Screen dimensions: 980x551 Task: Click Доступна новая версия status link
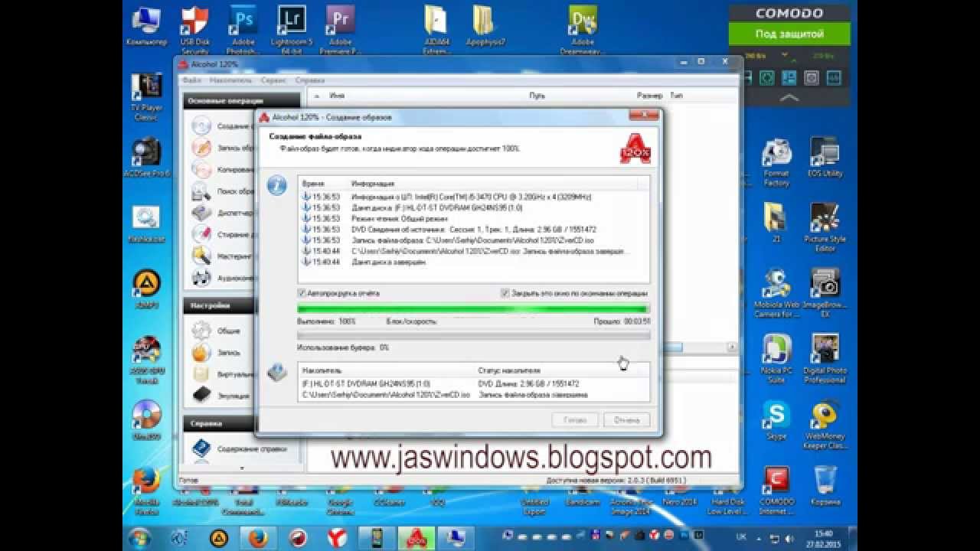tap(616, 481)
